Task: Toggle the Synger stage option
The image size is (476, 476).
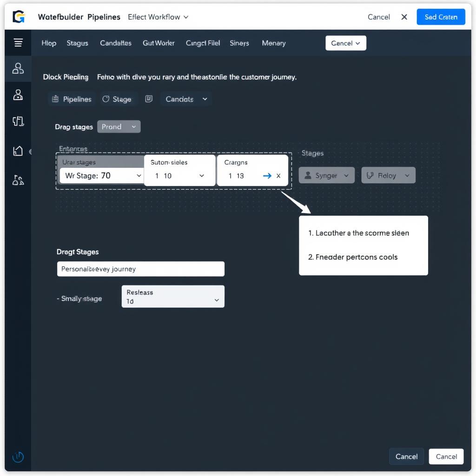Action: [326, 175]
